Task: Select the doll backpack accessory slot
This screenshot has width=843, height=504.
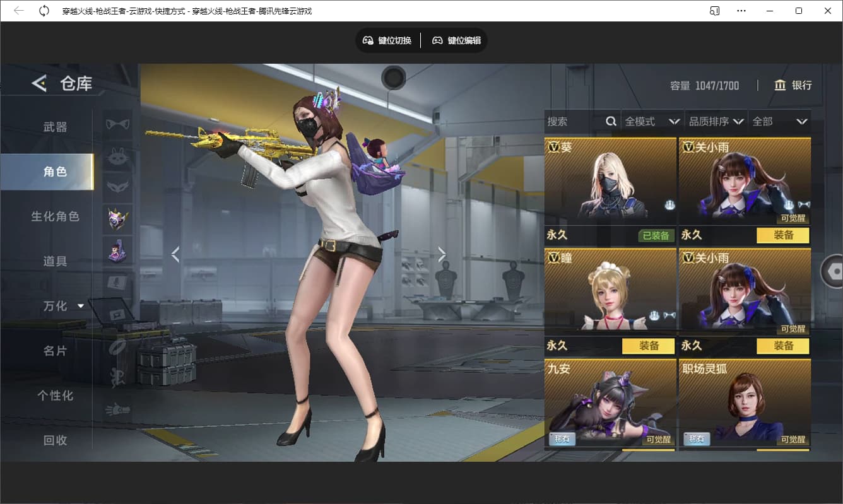Action: click(x=117, y=250)
